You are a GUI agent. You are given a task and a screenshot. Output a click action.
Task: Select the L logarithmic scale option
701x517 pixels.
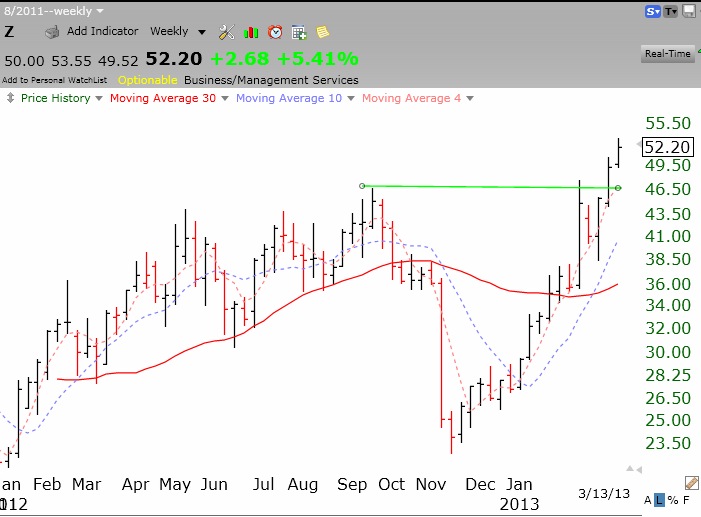click(659, 500)
